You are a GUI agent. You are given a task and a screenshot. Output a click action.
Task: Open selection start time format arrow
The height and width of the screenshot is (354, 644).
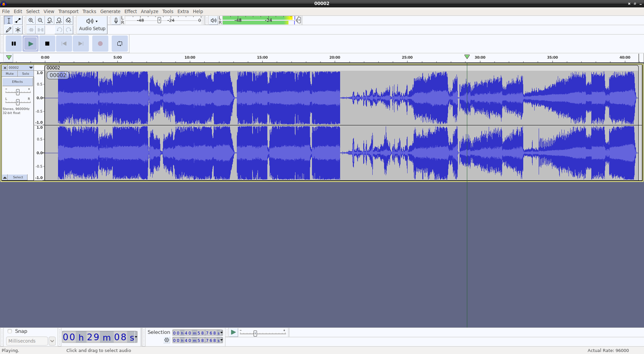pos(221,333)
